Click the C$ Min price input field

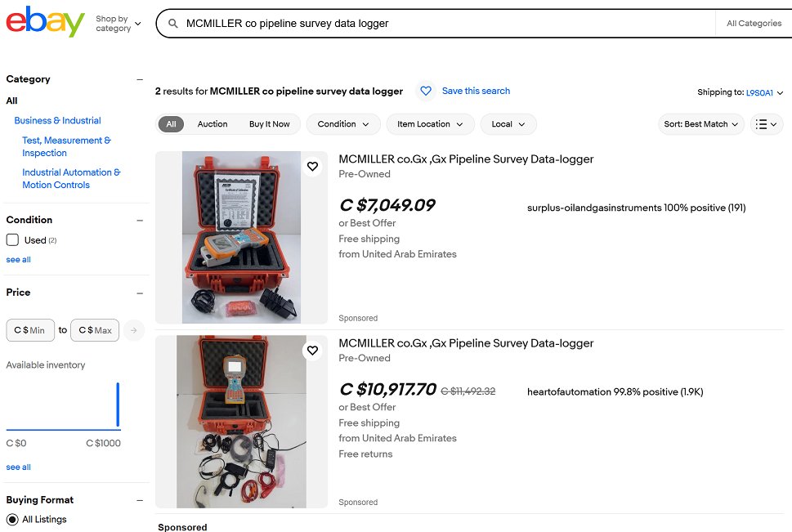click(30, 330)
